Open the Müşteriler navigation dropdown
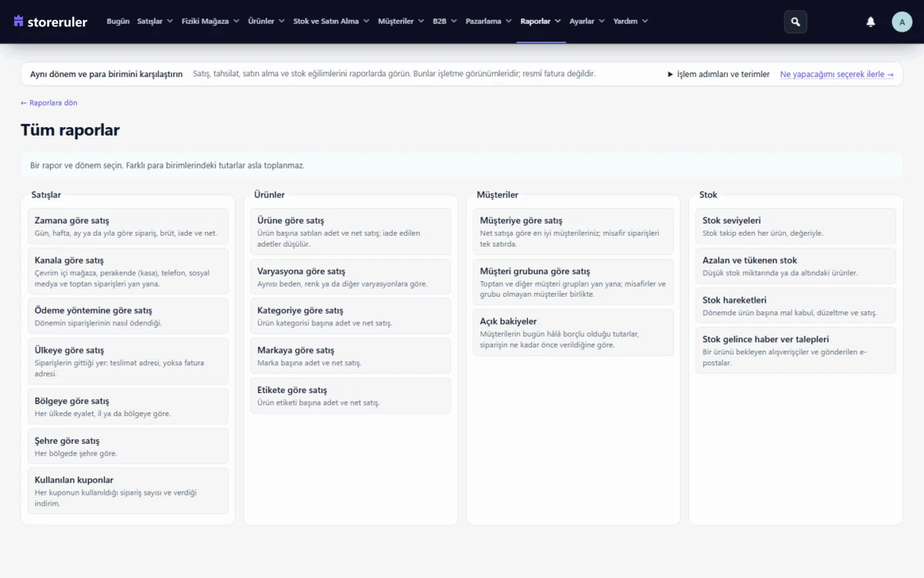 pos(401,22)
